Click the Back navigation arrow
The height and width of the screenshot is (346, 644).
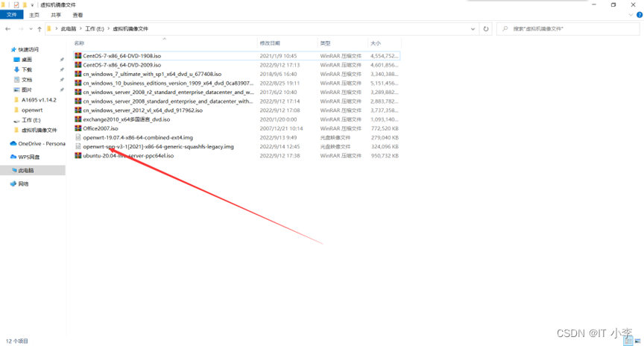pyautogui.click(x=7, y=29)
